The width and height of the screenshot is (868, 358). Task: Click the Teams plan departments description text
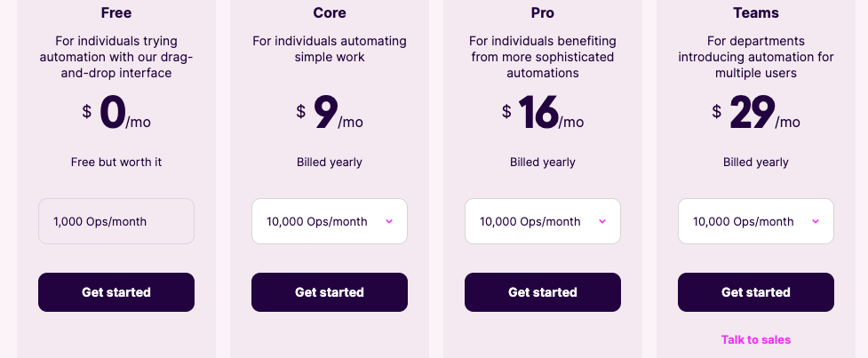click(x=756, y=57)
